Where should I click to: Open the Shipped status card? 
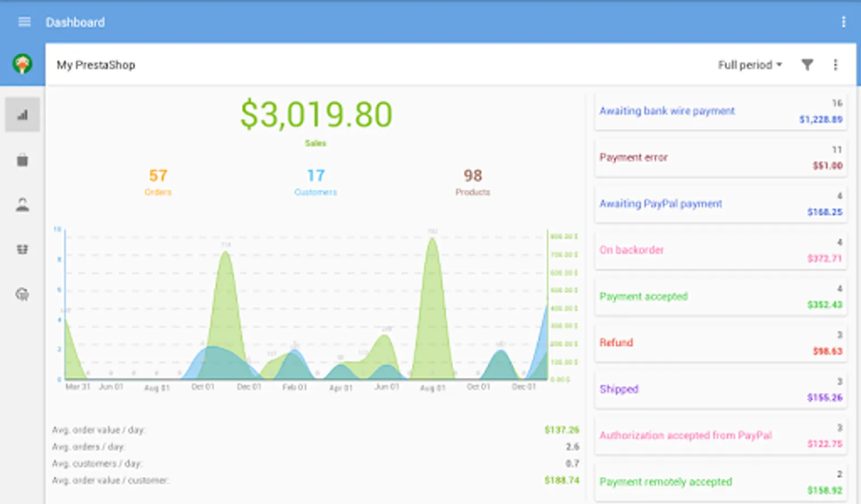pyautogui.click(x=720, y=389)
